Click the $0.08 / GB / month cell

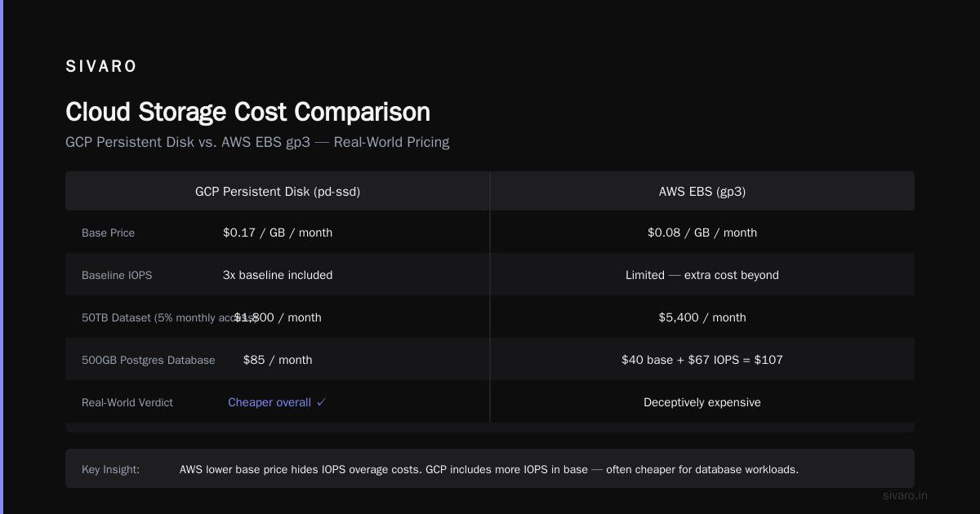[x=702, y=233]
